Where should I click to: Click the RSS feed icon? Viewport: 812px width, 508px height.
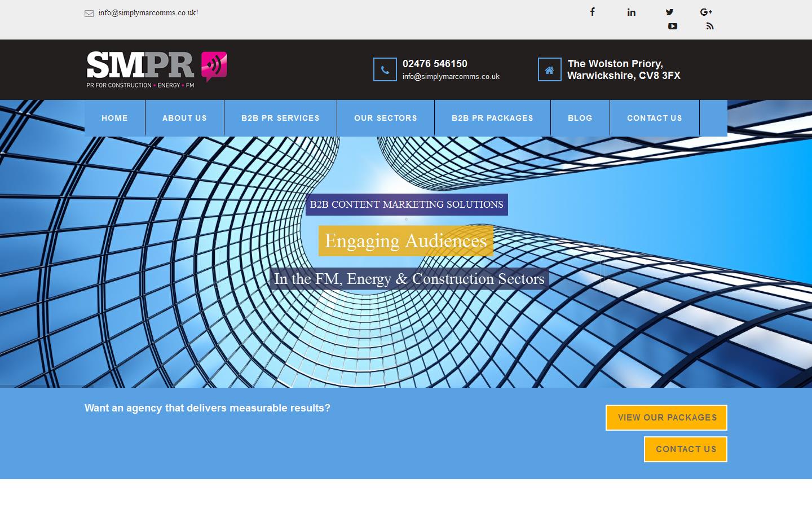tap(709, 27)
